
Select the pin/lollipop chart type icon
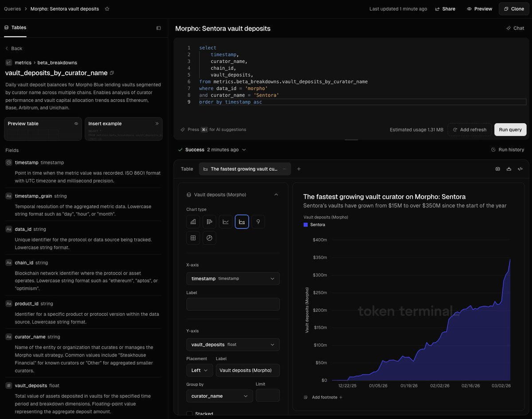(258, 221)
